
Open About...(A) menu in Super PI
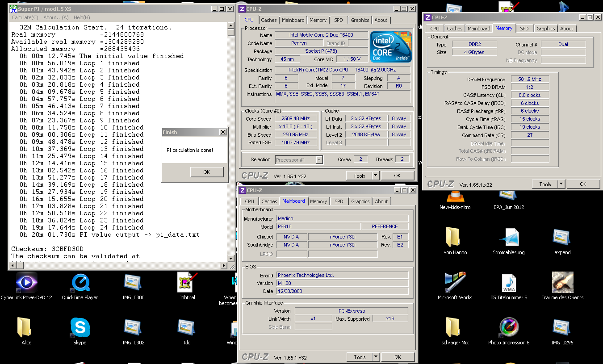click(56, 17)
